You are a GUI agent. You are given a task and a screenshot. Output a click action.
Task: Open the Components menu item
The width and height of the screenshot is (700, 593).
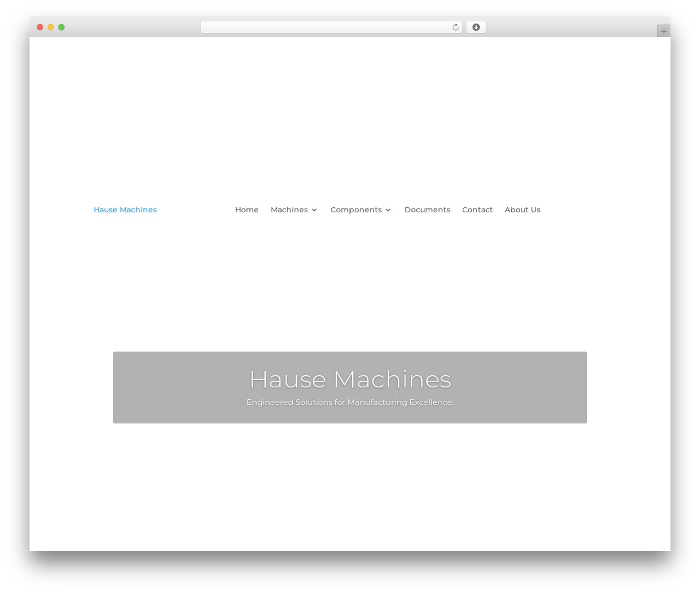coord(356,210)
